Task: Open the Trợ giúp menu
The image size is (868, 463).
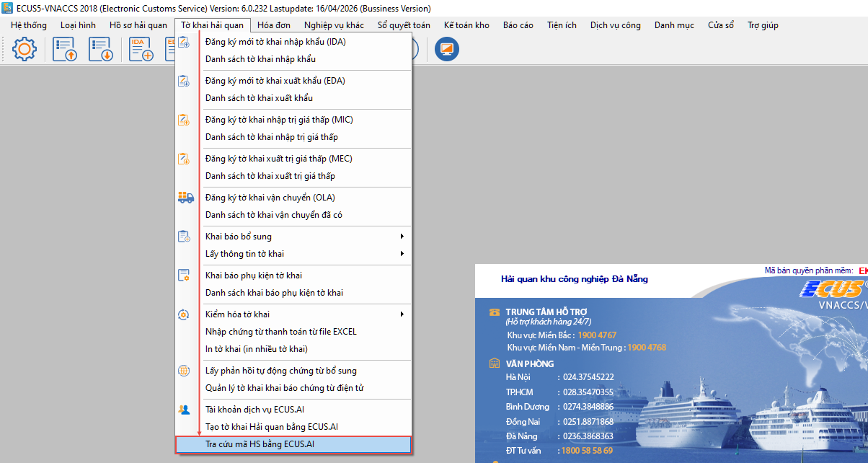Action: (x=763, y=25)
